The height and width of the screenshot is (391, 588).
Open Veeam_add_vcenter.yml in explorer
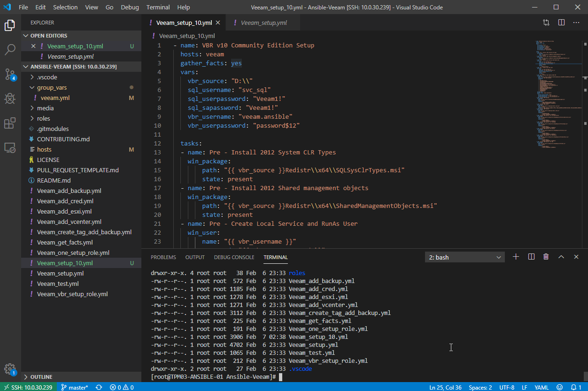pos(69,222)
